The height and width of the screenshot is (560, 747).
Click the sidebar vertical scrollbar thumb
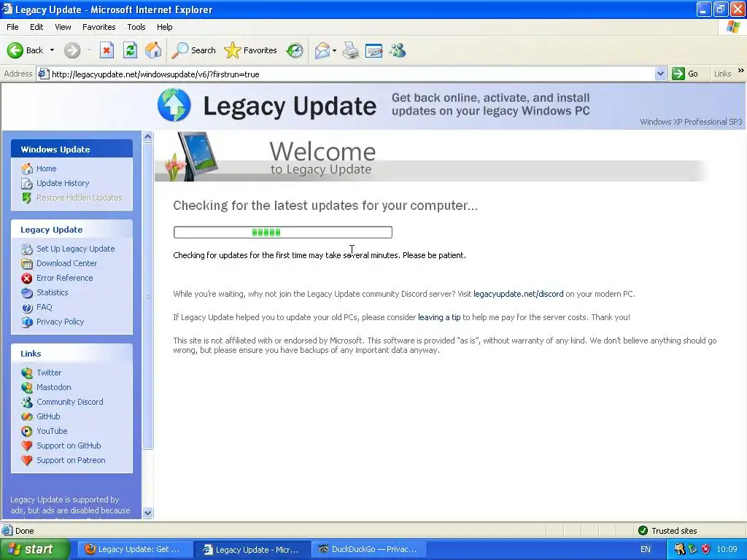coord(147,296)
